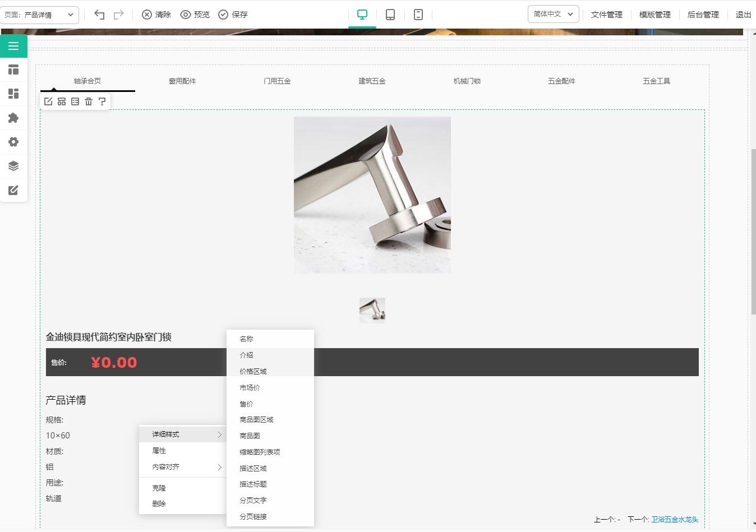The image size is (756, 532).
Task: Click the vertical scrollbar thumb on the right
Action: coord(753,231)
